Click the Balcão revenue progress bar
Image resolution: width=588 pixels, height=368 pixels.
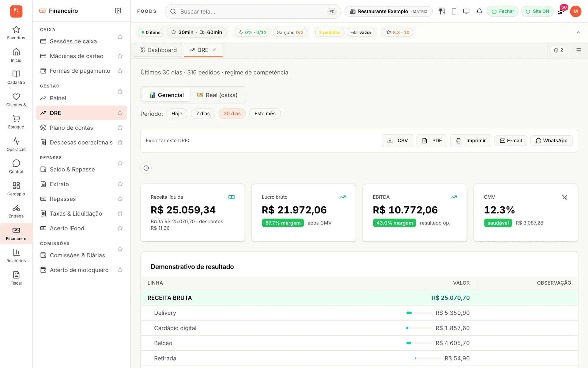[x=419, y=343]
